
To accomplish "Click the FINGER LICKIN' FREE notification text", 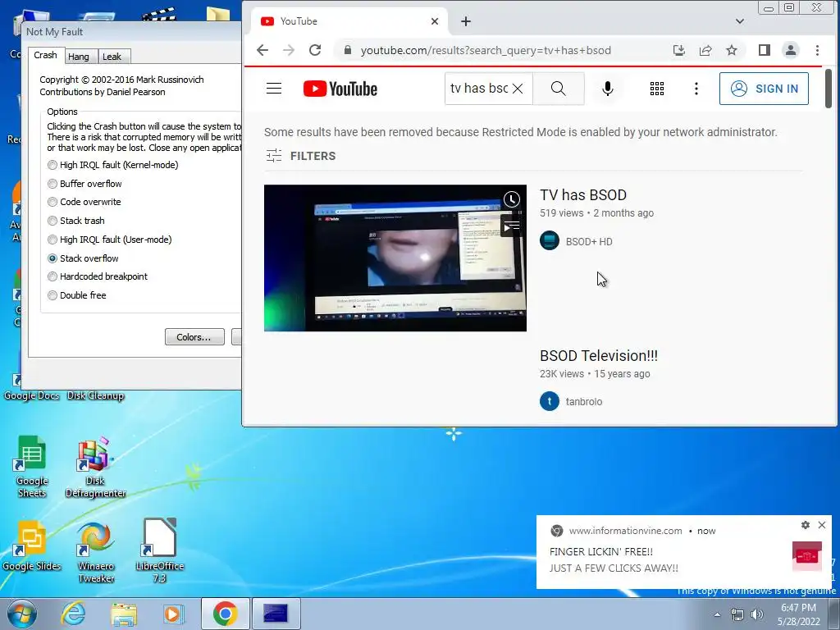I will 601,552.
